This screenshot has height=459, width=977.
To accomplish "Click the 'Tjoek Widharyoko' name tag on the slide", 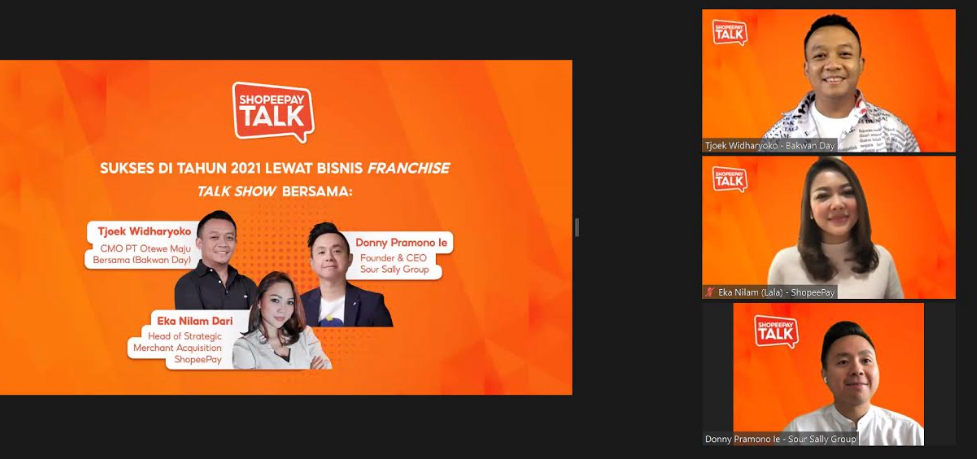I will (144, 232).
